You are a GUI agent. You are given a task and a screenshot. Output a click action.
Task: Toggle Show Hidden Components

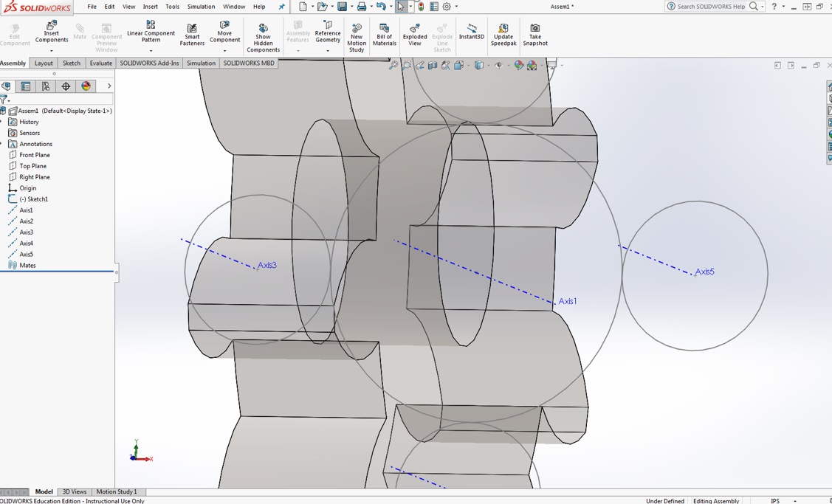(x=263, y=38)
